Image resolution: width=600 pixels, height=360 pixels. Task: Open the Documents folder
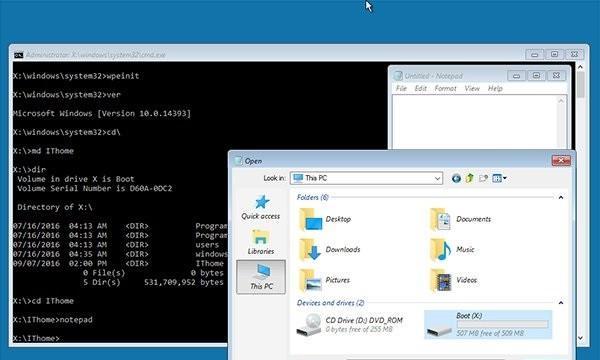(460, 219)
